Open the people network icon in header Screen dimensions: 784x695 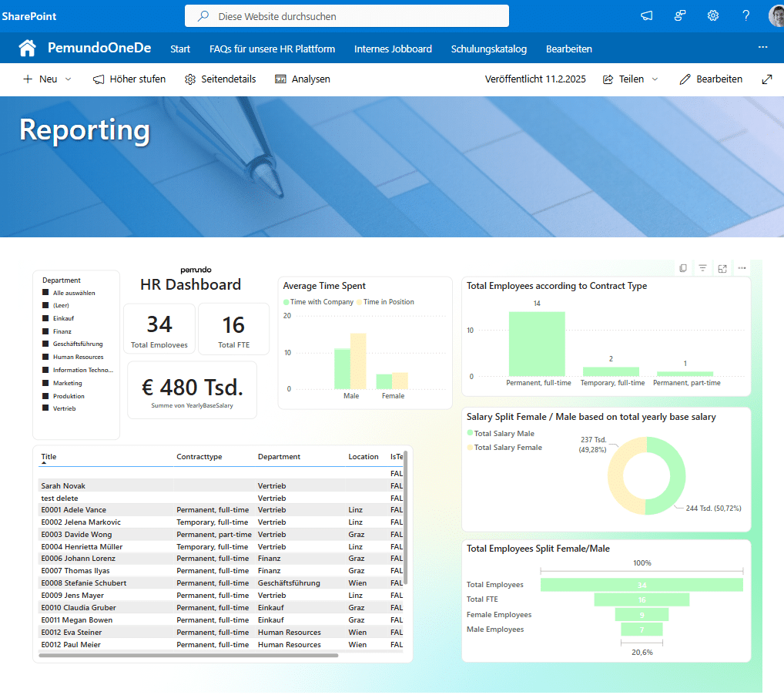[x=679, y=16]
